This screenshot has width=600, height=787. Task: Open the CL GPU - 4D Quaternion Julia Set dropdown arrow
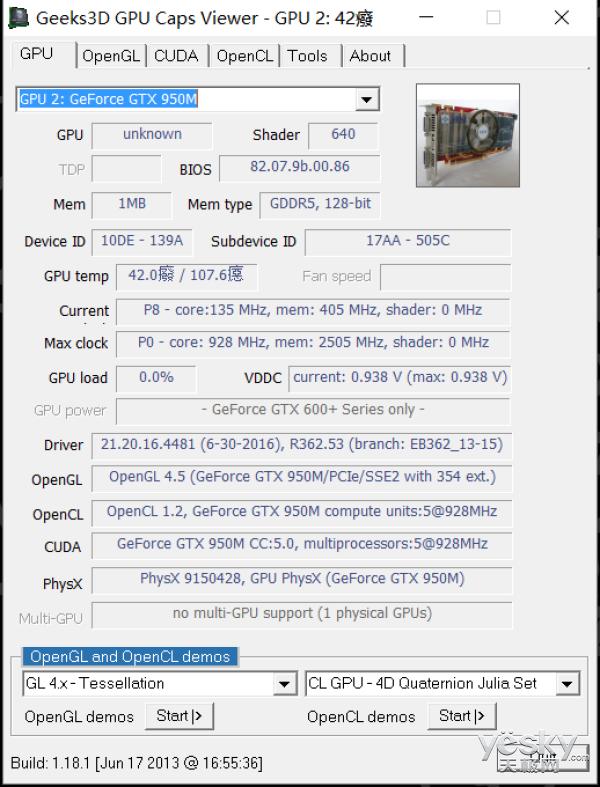coord(567,684)
